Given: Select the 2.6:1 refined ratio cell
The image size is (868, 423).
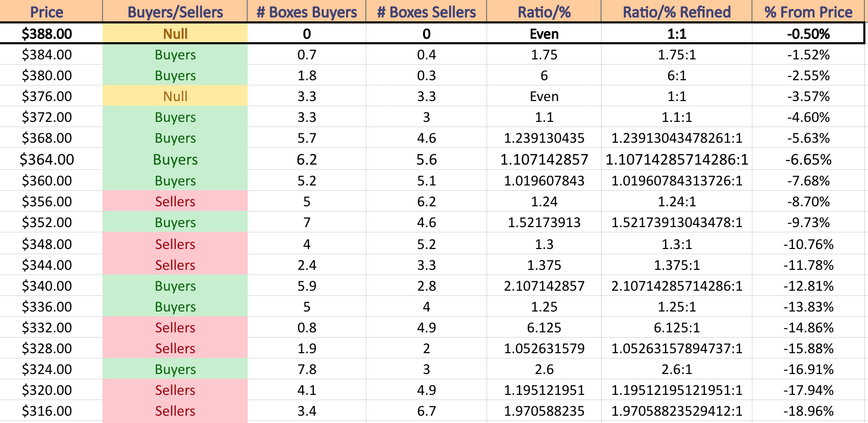Looking at the screenshot, I should pyautogui.click(x=676, y=369).
